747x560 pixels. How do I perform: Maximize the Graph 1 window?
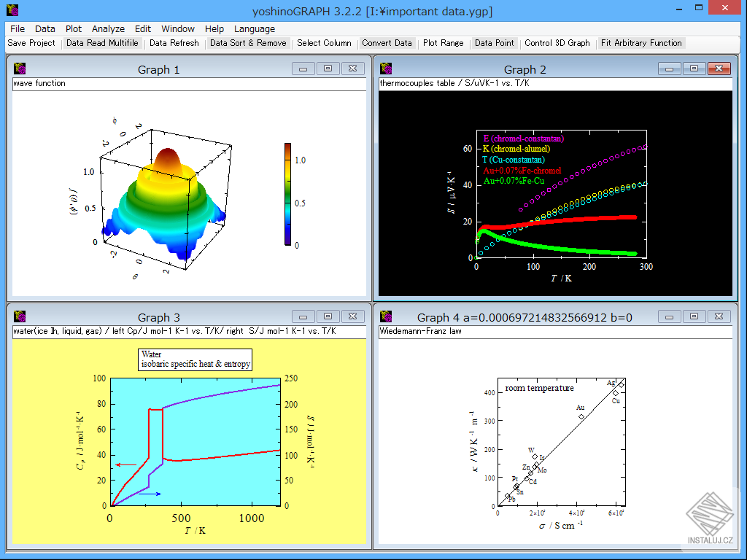click(328, 69)
